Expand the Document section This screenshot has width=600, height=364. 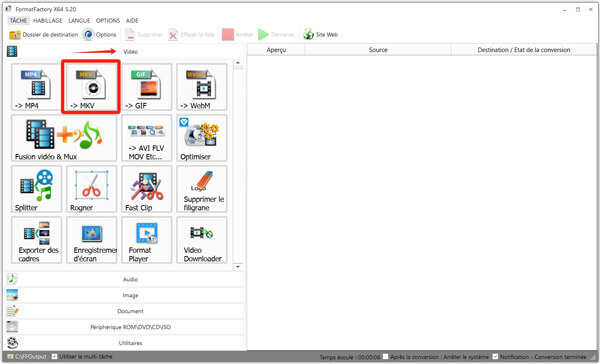point(125,311)
